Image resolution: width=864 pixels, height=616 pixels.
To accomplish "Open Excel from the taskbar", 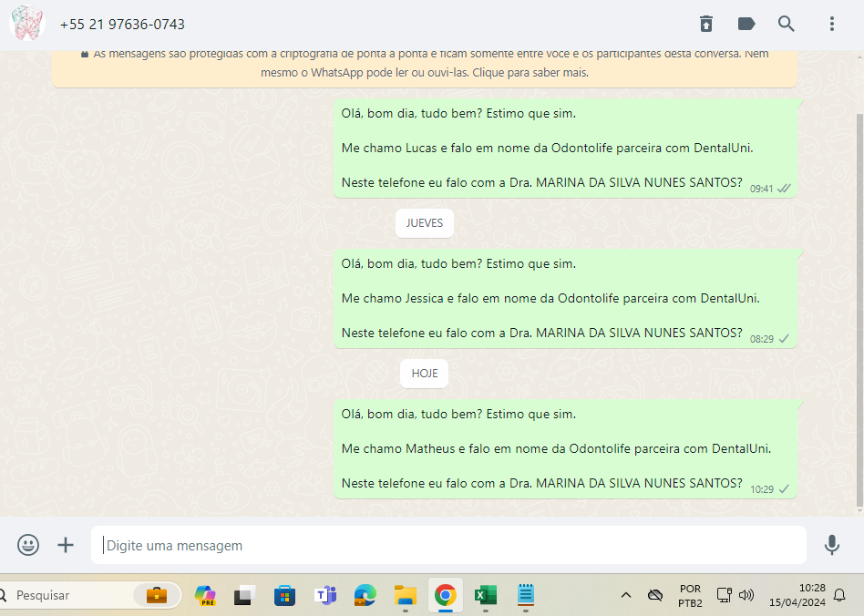I will (x=486, y=595).
